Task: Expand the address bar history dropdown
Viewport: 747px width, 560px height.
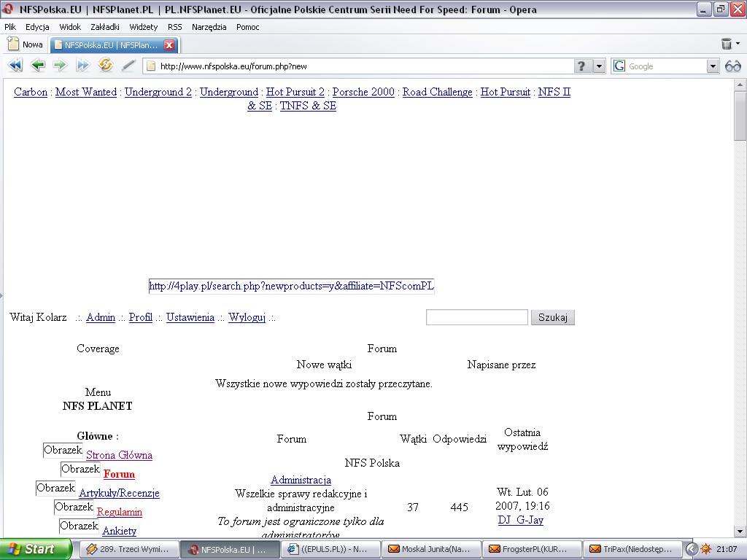Action: pyautogui.click(x=600, y=66)
